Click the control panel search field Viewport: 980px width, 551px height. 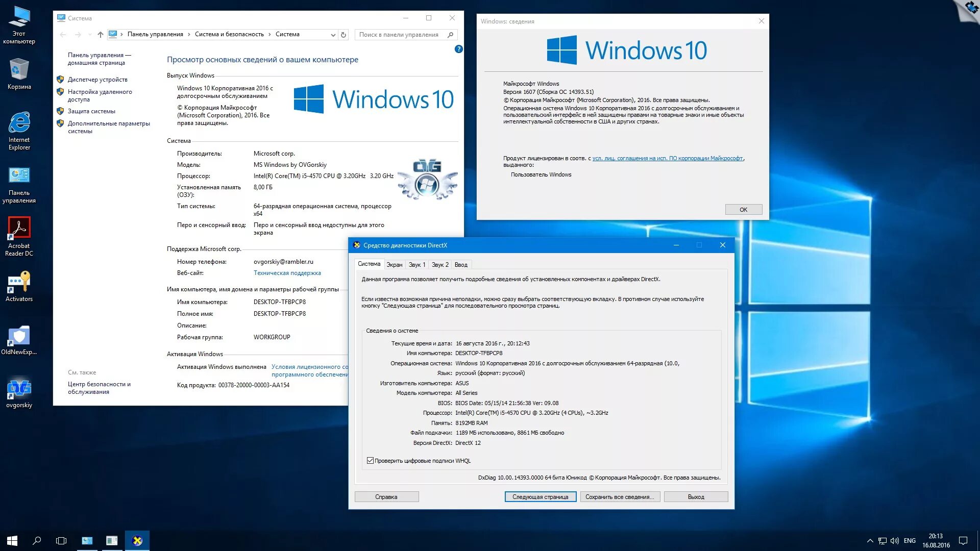point(399,35)
